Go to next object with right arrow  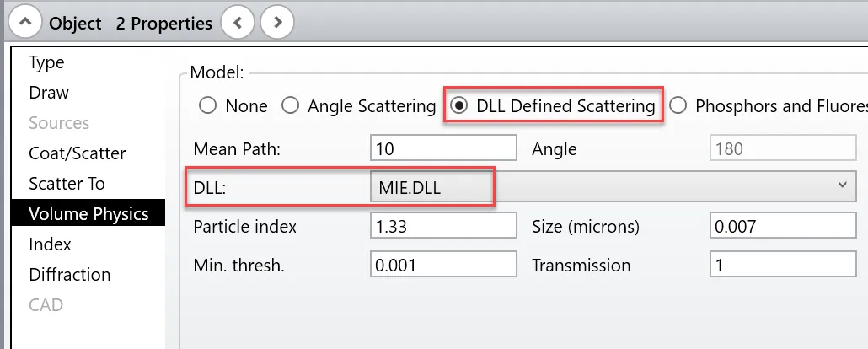(277, 23)
